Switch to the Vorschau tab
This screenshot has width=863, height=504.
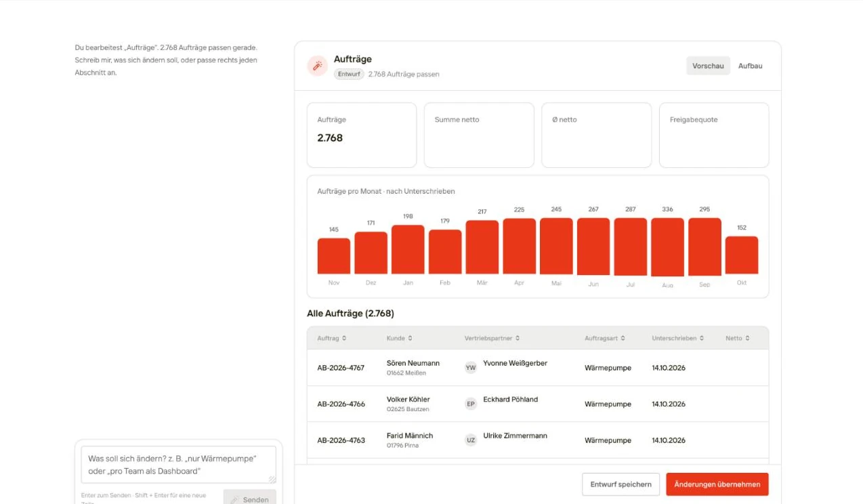708,66
